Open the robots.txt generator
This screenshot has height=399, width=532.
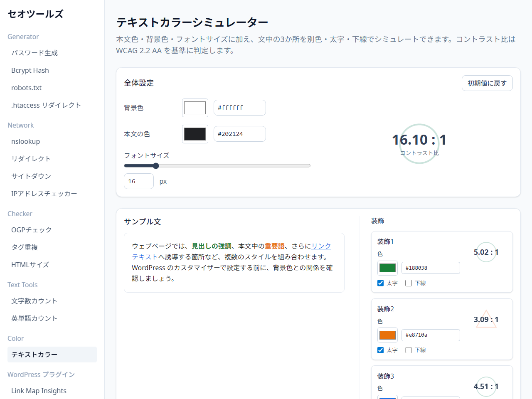26,88
